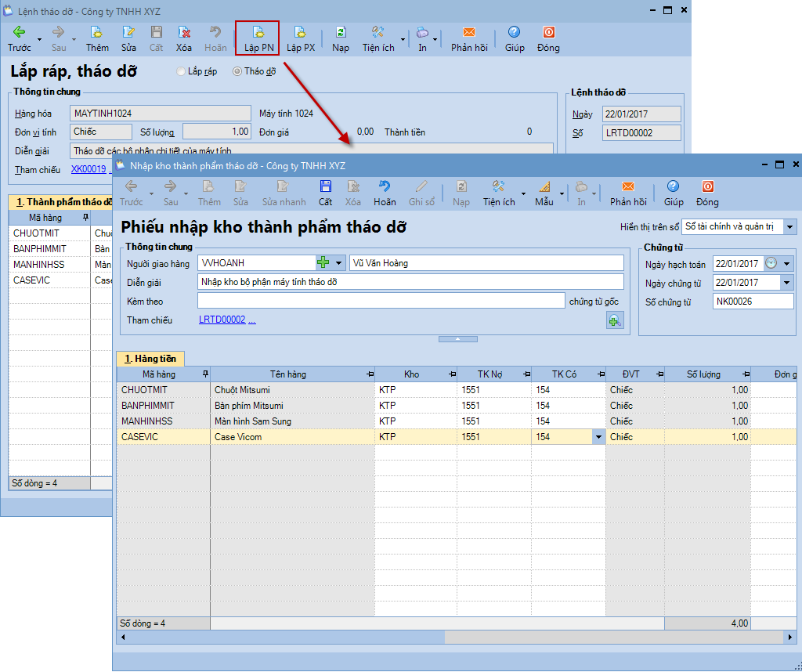Select the Tháo dỡ radio button
802x672 pixels.
(x=237, y=71)
